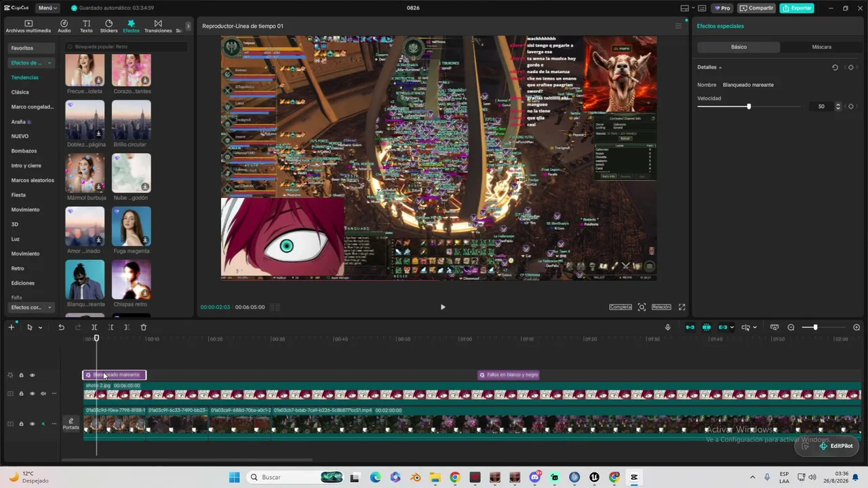Play the preview video
This screenshot has height=488, width=868.
point(443,307)
